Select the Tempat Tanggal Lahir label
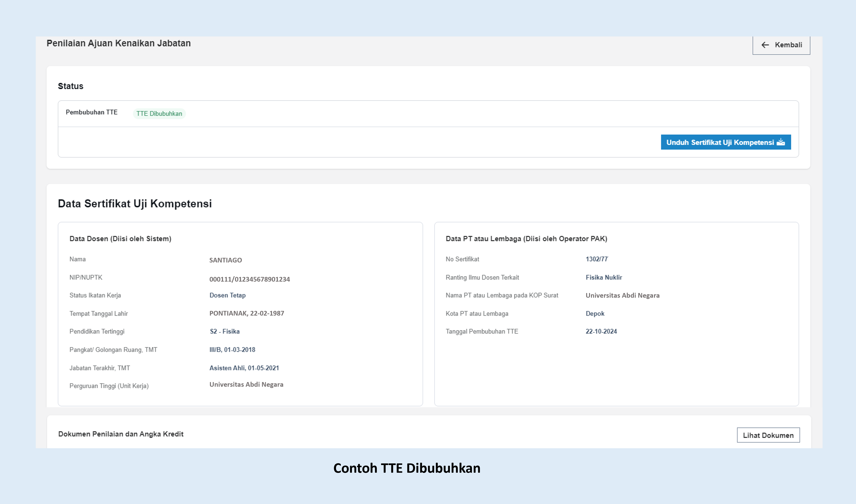 pos(99,313)
